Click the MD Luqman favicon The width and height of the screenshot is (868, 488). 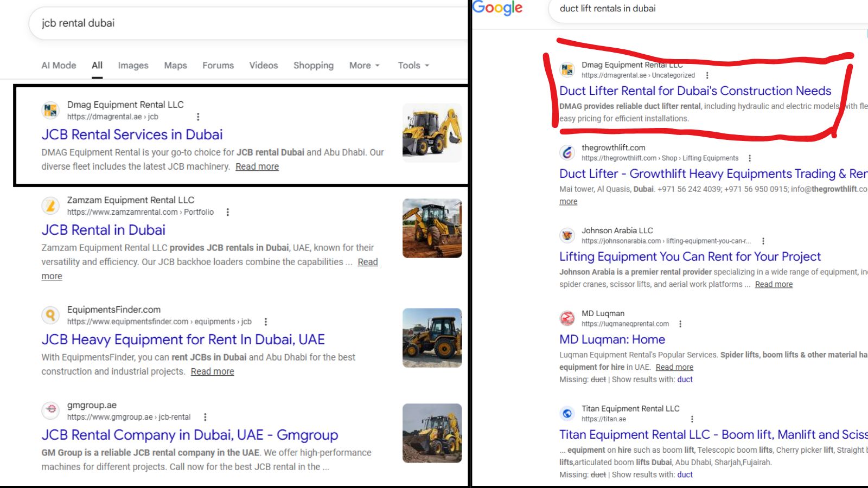click(x=567, y=318)
